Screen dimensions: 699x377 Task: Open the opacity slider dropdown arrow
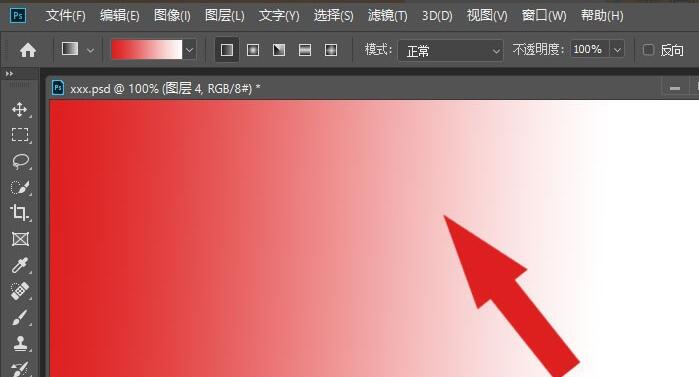pyautogui.click(x=617, y=49)
